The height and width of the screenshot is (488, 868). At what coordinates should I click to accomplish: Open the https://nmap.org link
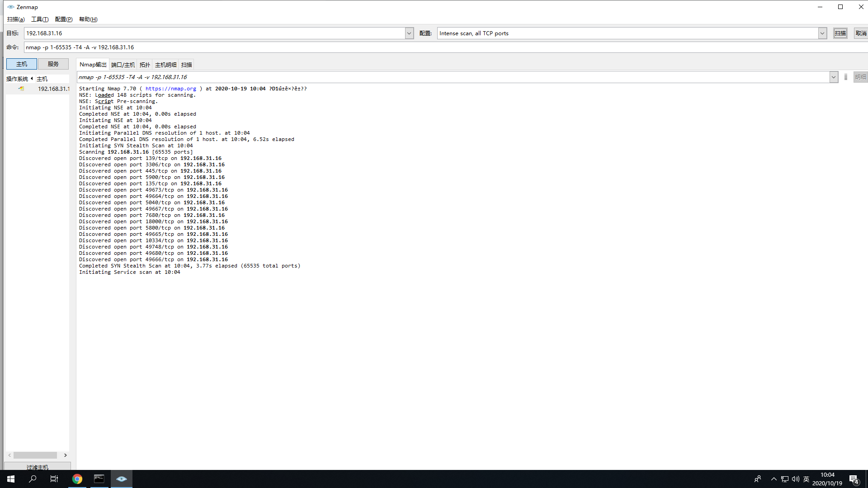(170, 89)
